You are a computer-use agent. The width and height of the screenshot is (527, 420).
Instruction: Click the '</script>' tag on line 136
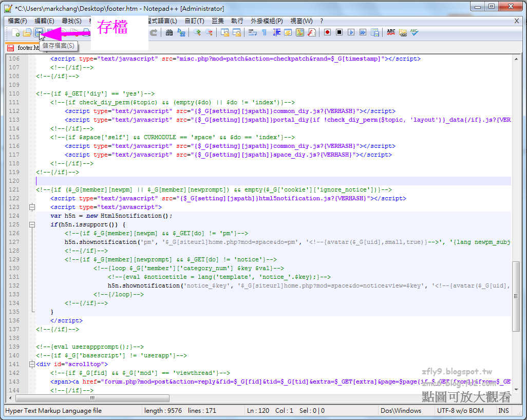67,320
